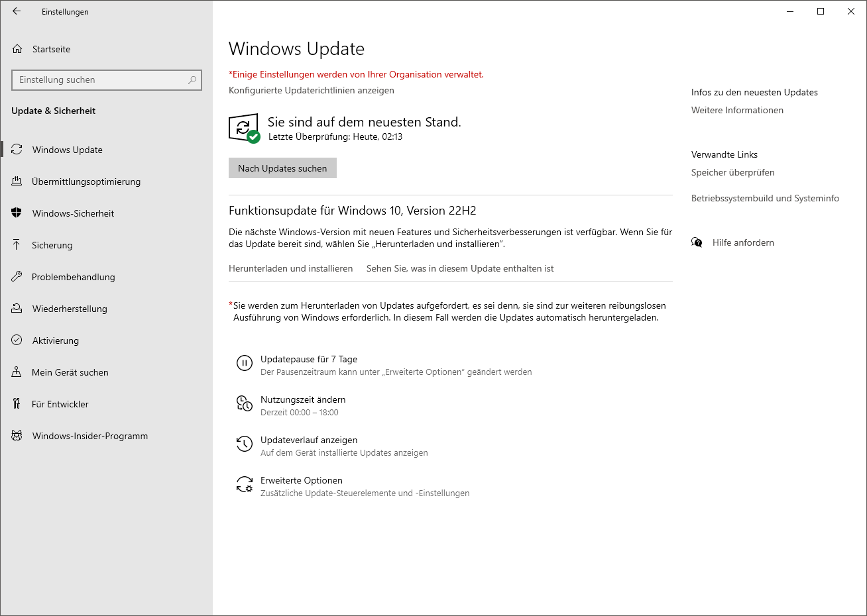Click Herunterladen und installieren link
This screenshot has height=616, width=867.
290,268
